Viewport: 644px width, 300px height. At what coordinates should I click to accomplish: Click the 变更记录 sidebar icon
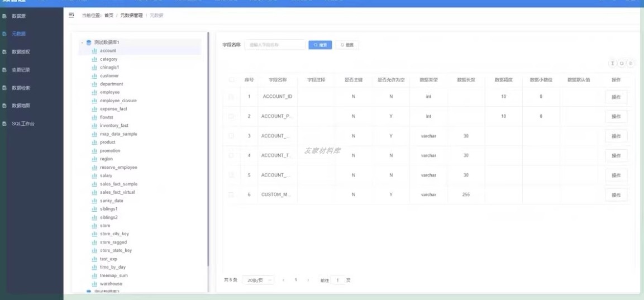[4, 70]
